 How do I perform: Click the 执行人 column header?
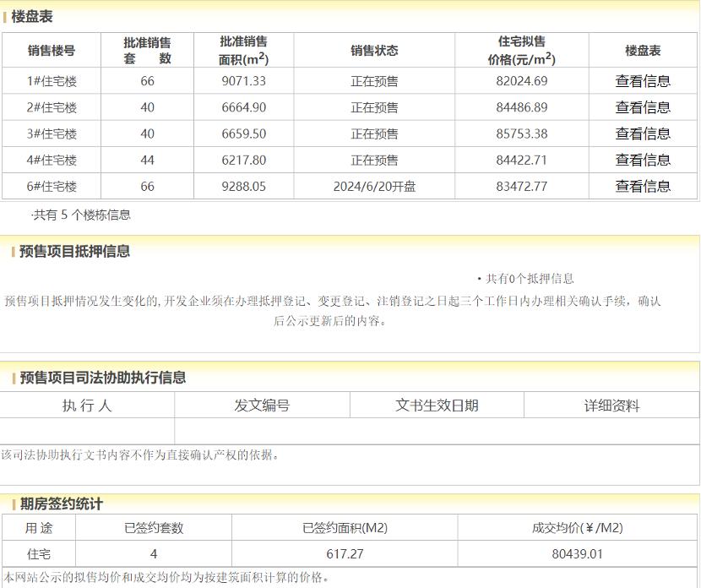tap(87, 406)
